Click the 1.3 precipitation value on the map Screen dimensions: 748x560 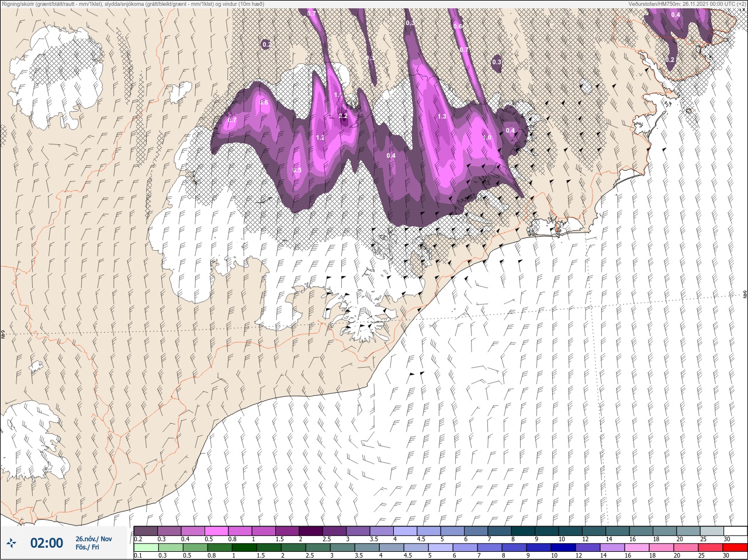click(x=442, y=116)
